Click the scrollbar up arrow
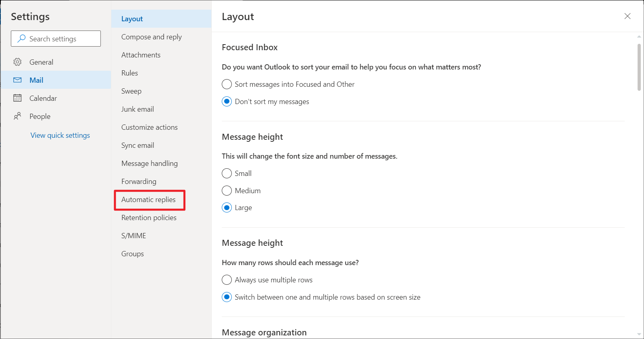This screenshot has width=644, height=339. click(639, 37)
